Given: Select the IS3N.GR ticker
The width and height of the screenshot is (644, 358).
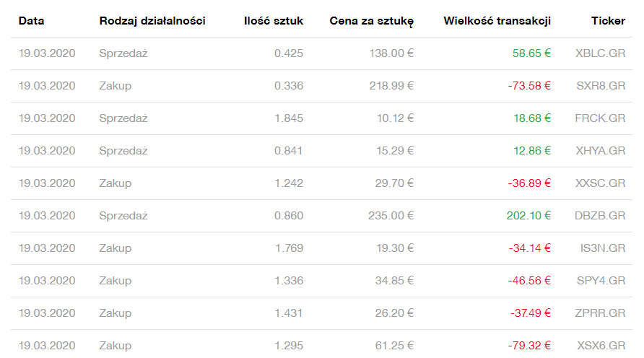Looking at the screenshot, I should point(603,248).
